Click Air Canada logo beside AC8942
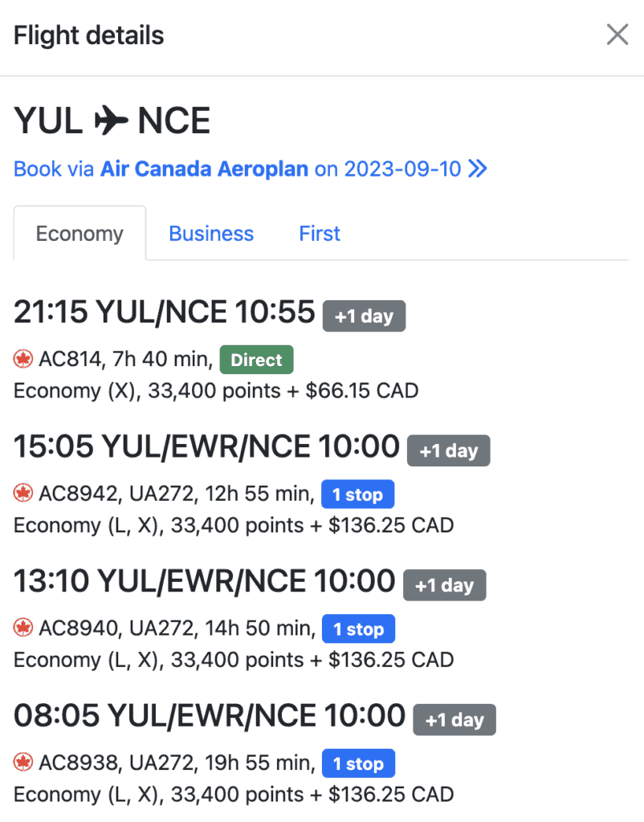Viewport: 644px width, 822px height. pos(23,494)
